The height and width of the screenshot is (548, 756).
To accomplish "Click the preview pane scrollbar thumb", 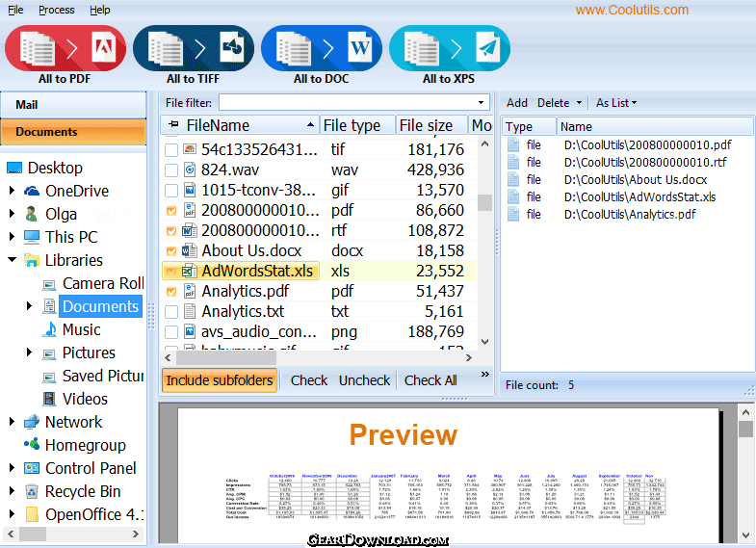I will pos(745,429).
